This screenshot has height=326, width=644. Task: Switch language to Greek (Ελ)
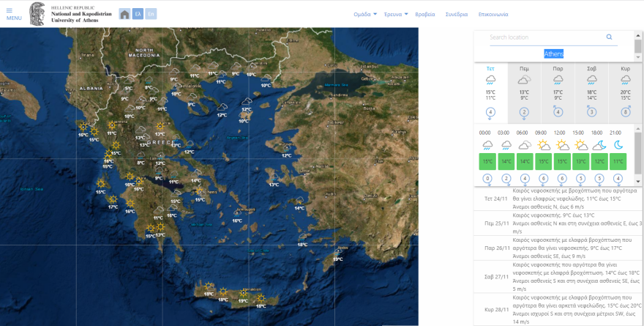(x=138, y=14)
